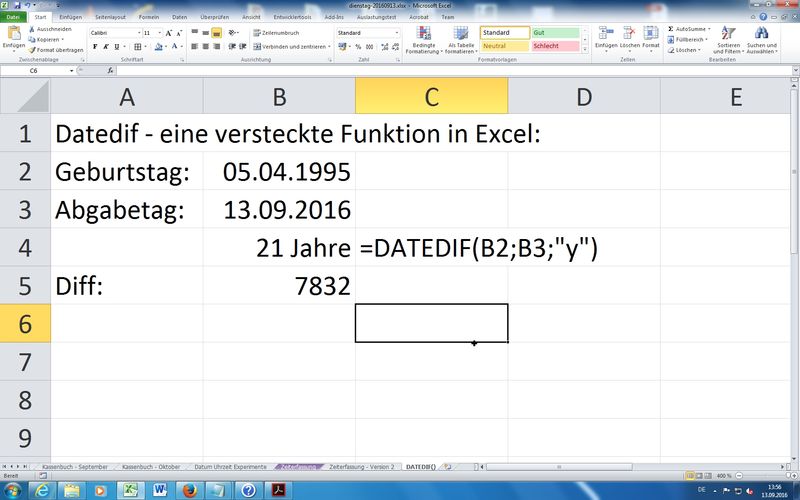This screenshot has height=500, width=800.
Task: Toggle underline U formatting
Action: click(x=117, y=46)
